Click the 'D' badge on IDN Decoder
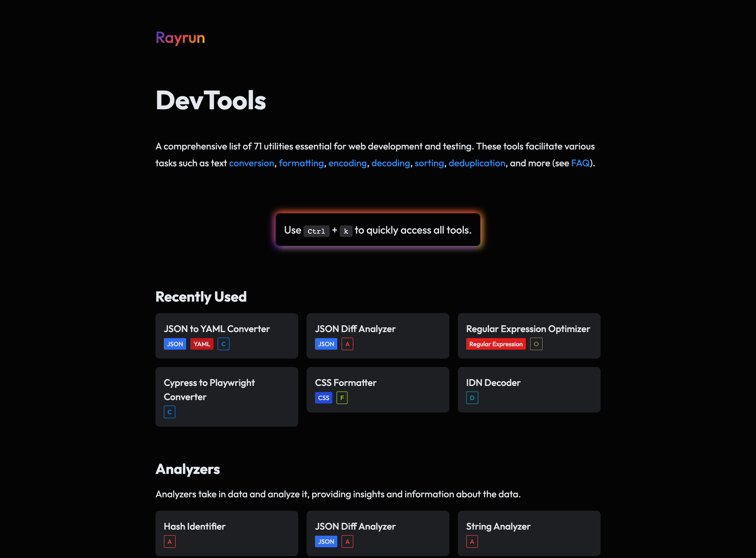The image size is (756, 558). coord(472,397)
